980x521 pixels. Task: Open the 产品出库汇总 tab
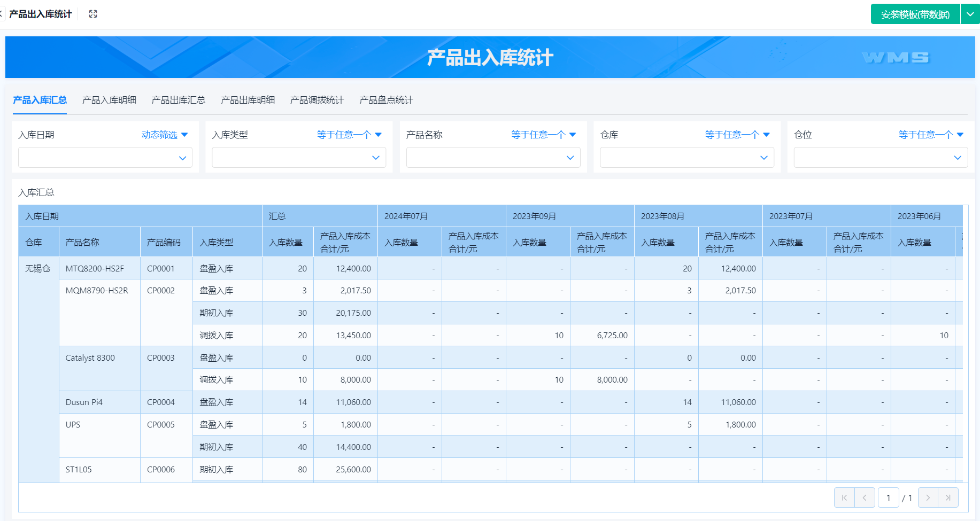point(178,100)
